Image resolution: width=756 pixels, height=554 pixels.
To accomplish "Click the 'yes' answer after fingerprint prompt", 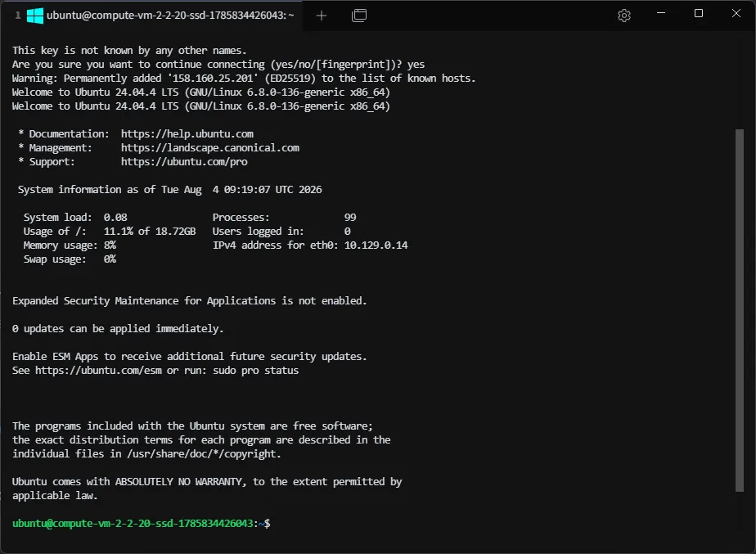I will pyautogui.click(x=416, y=65).
